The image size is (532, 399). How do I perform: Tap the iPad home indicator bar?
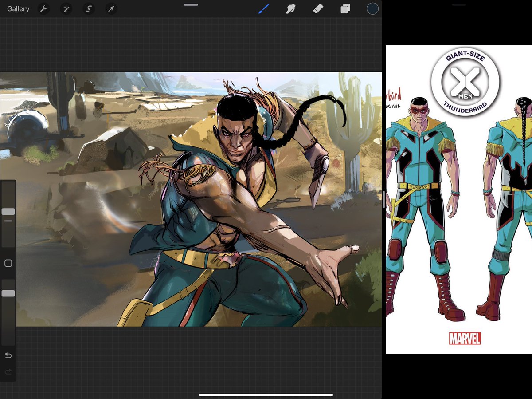pos(266,395)
